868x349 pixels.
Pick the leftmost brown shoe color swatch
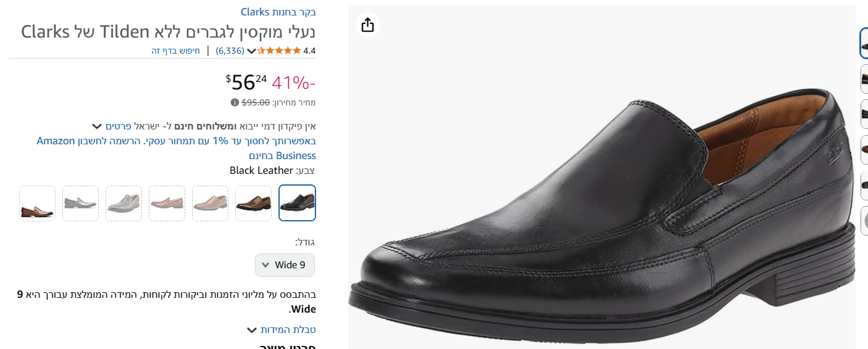pyautogui.click(x=37, y=203)
